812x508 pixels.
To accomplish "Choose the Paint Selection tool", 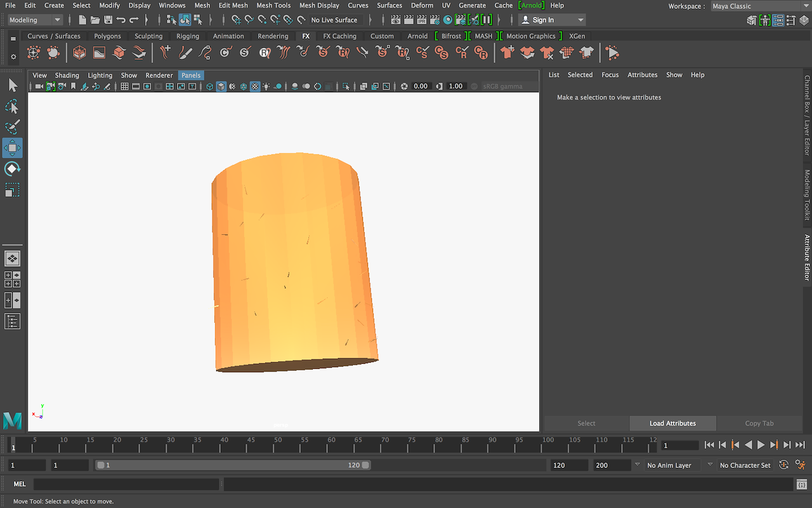I will (13, 127).
